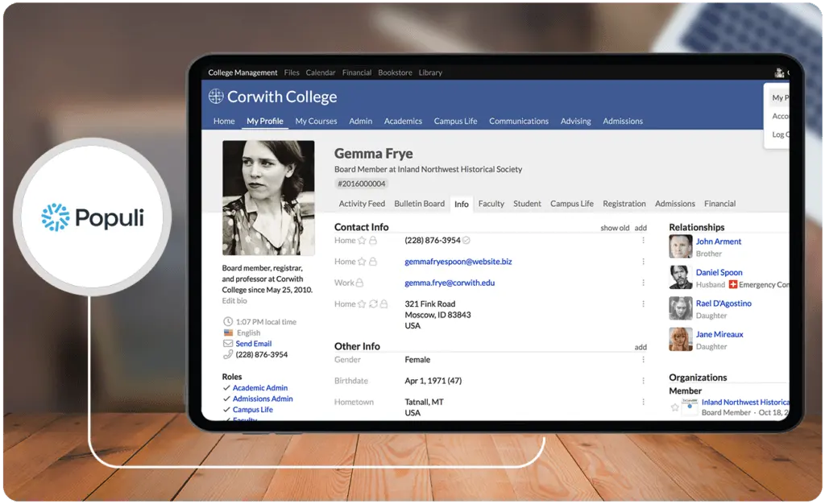Click the clock icon beside local time
This screenshot has width=825, height=504.
point(228,321)
